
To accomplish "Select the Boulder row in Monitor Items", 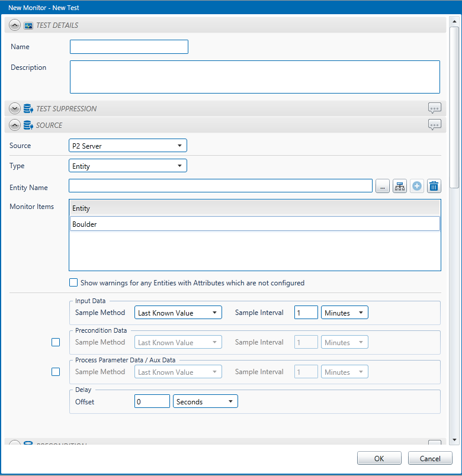I will [x=255, y=224].
